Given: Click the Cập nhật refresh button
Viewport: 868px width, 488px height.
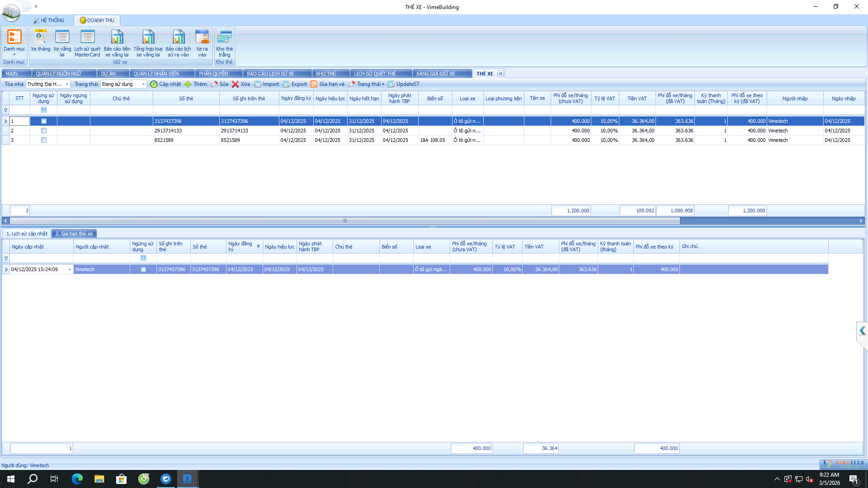Looking at the screenshot, I should (x=165, y=84).
